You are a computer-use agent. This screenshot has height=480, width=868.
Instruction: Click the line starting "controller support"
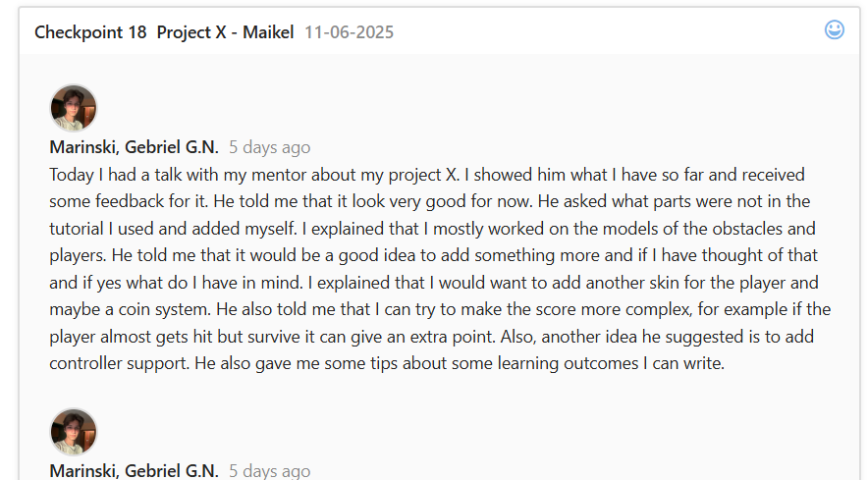click(x=386, y=363)
